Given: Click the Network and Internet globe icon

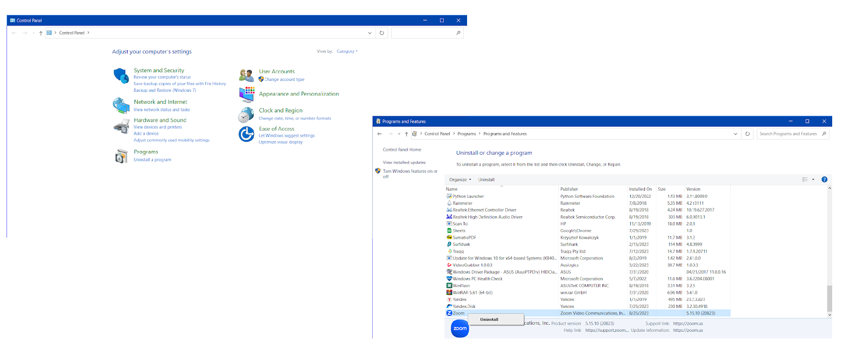Looking at the screenshot, I should coord(120,105).
